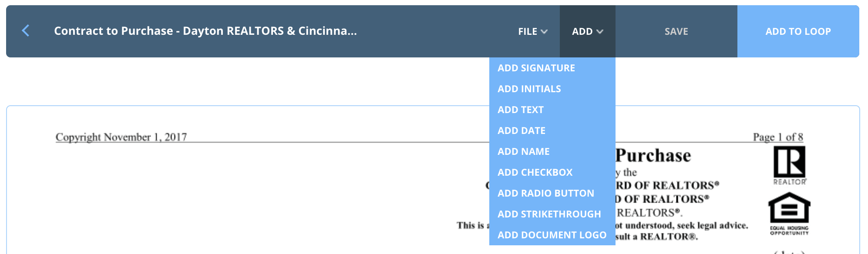Click the Copyright November 1, 2017 text
The height and width of the screenshot is (254, 868).
[121, 137]
